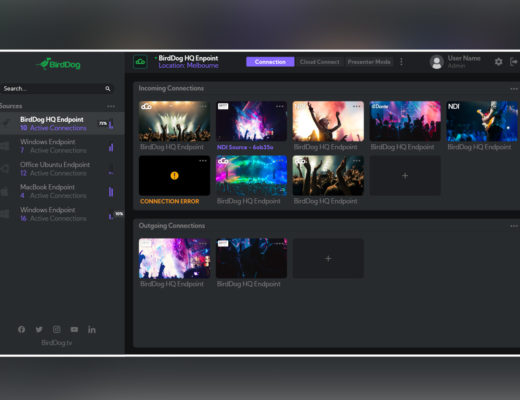Open the BirdDog Instagram icon
The image size is (520, 400).
point(57,329)
